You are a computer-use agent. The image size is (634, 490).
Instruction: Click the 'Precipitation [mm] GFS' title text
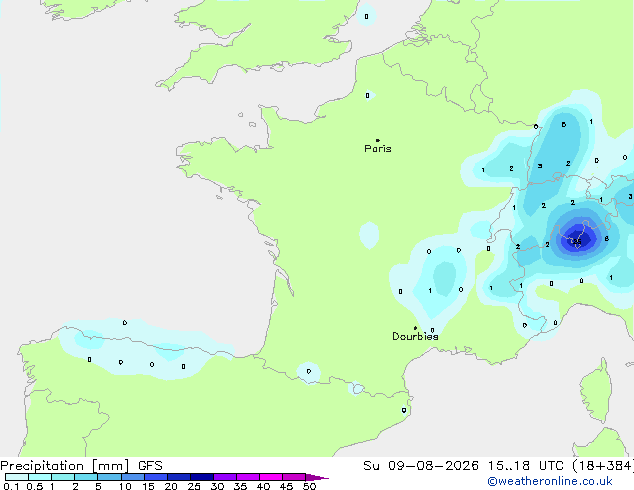pos(81,466)
